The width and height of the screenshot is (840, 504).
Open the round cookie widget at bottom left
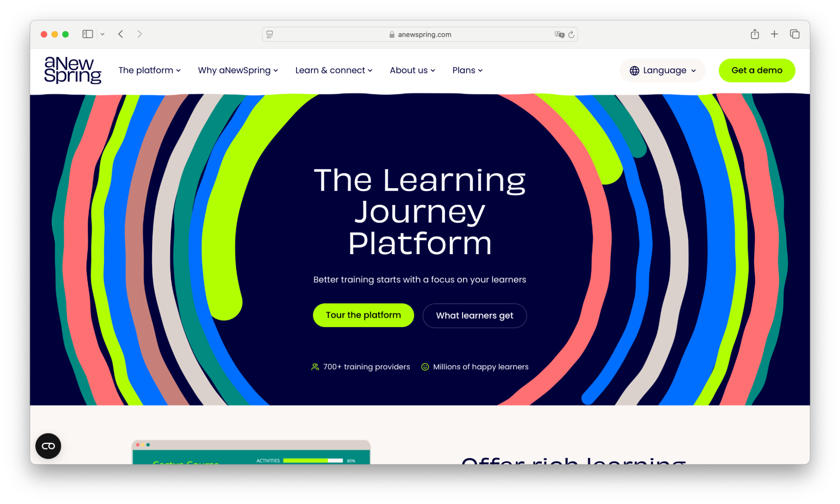click(x=48, y=446)
